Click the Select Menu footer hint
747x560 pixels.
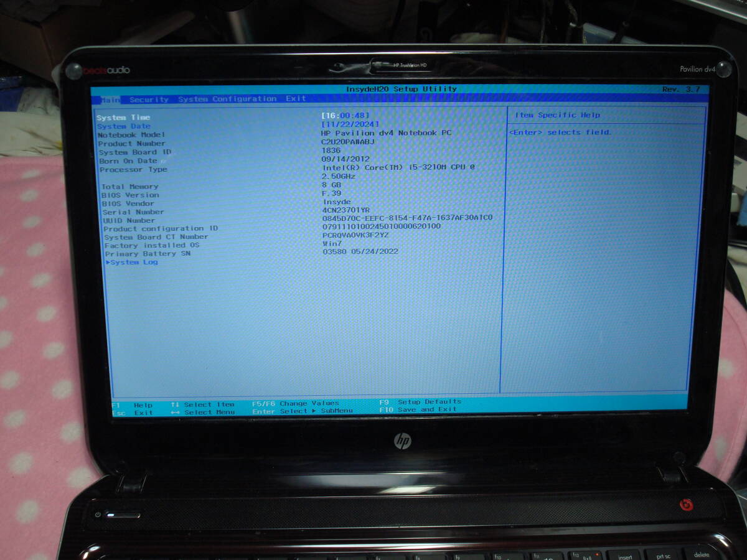pyautogui.click(x=203, y=413)
